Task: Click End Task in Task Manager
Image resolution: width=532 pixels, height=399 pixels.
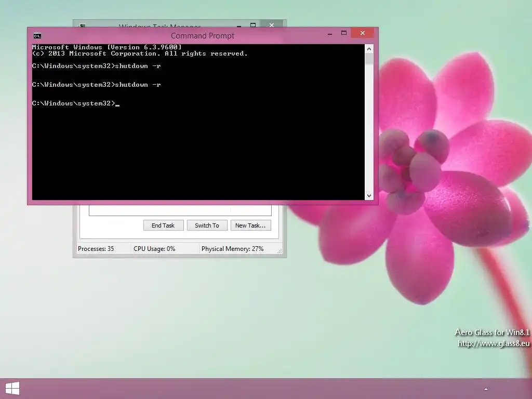Action: (163, 225)
